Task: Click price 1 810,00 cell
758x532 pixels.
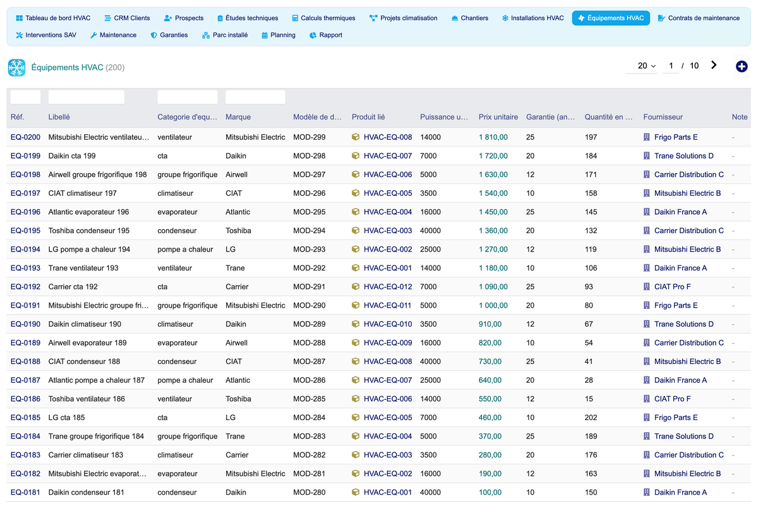Action: [x=493, y=137]
